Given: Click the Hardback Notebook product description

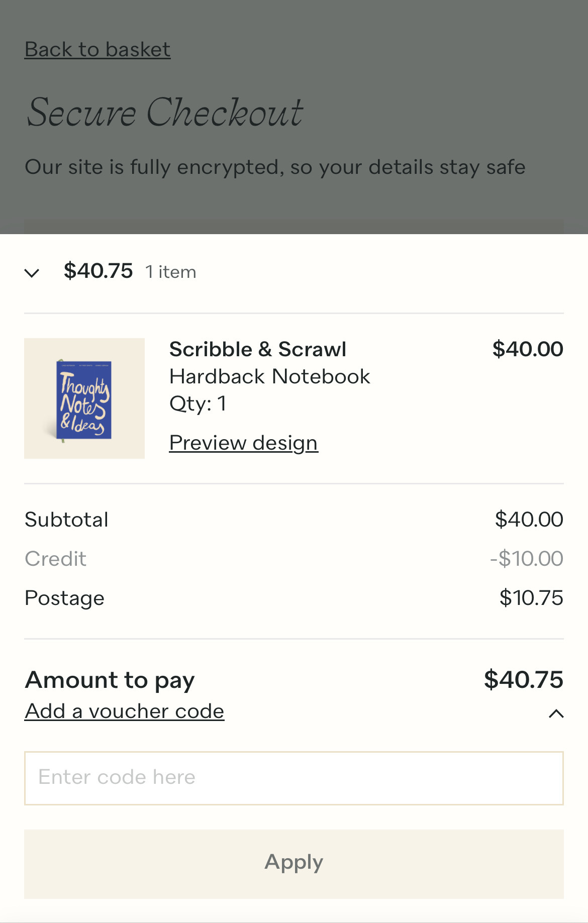Looking at the screenshot, I should [270, 376].
